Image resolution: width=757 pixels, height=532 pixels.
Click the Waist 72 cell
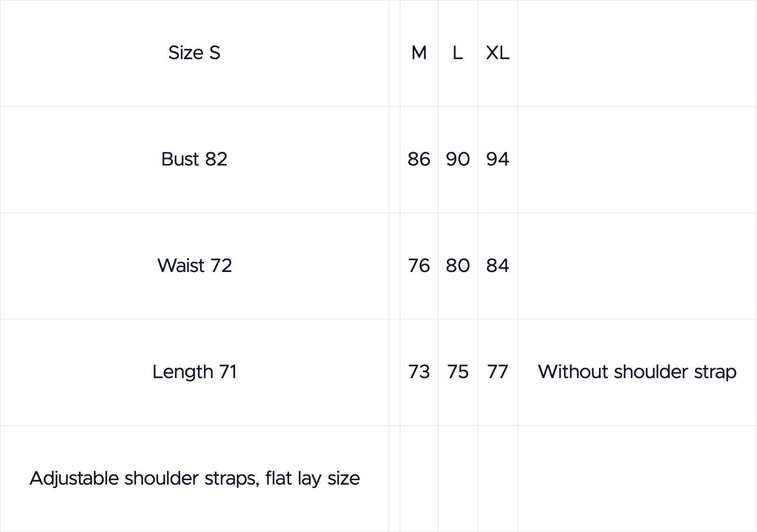pos(194,266)
